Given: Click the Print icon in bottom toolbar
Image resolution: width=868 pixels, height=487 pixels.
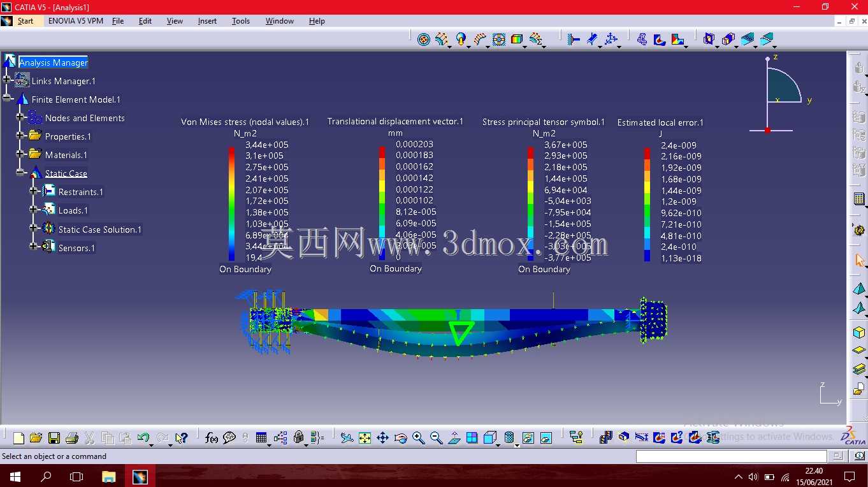Looking at the screenshot, I should point(72,438).
